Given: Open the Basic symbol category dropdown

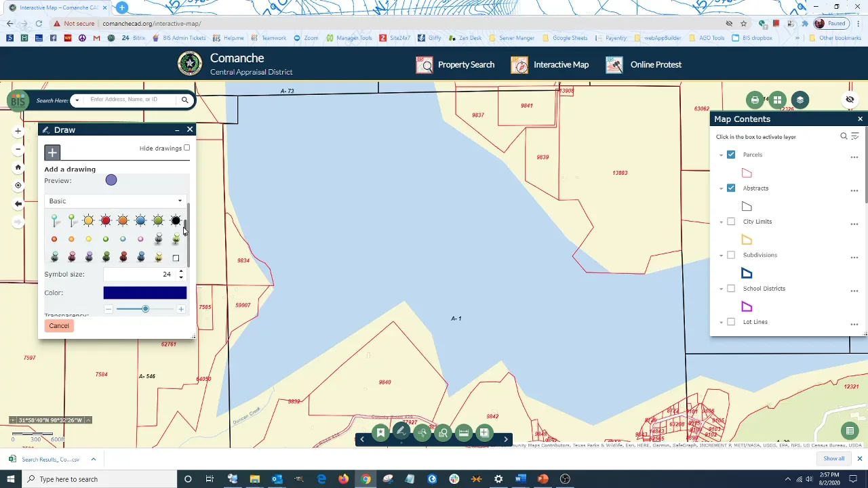Looking at the screenshot, I should 115,201.
